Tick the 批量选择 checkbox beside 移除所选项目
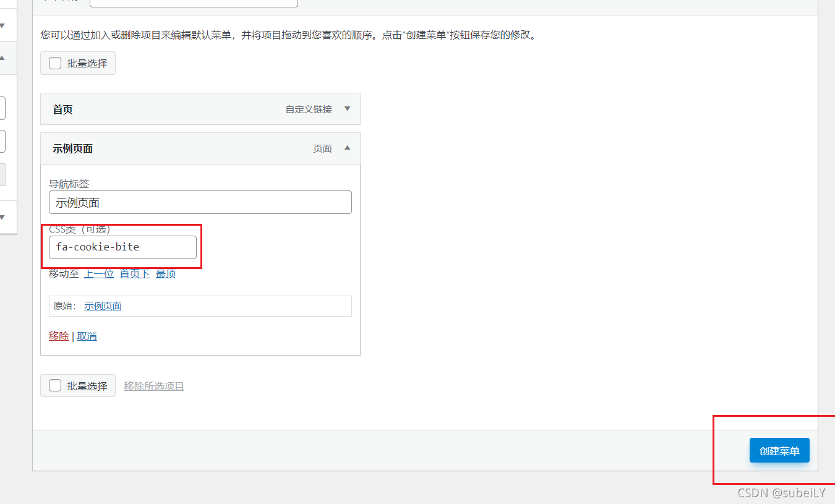Viewport: 835px width, 504px height. 55,385
